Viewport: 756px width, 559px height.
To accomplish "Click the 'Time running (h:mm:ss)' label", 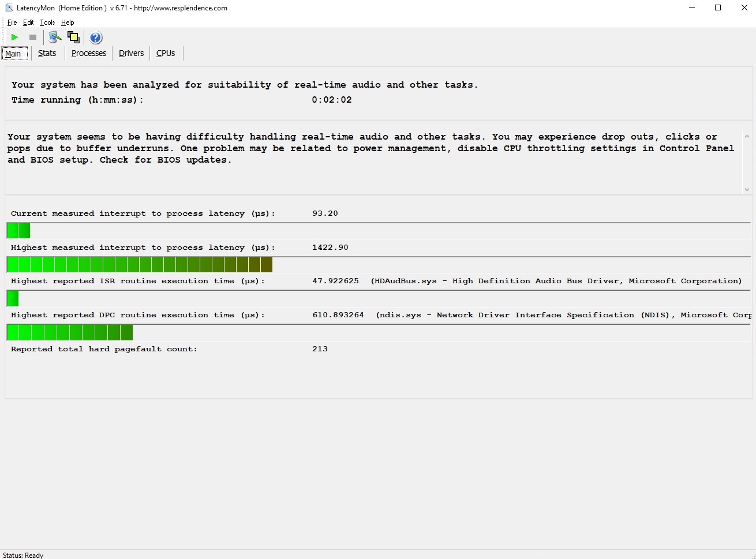I will [77, 100].
